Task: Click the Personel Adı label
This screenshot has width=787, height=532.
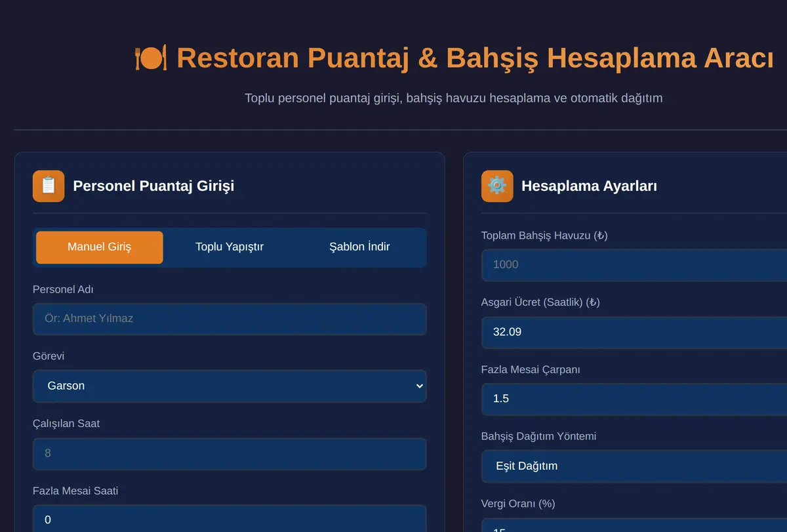Action: click(63, 289)
